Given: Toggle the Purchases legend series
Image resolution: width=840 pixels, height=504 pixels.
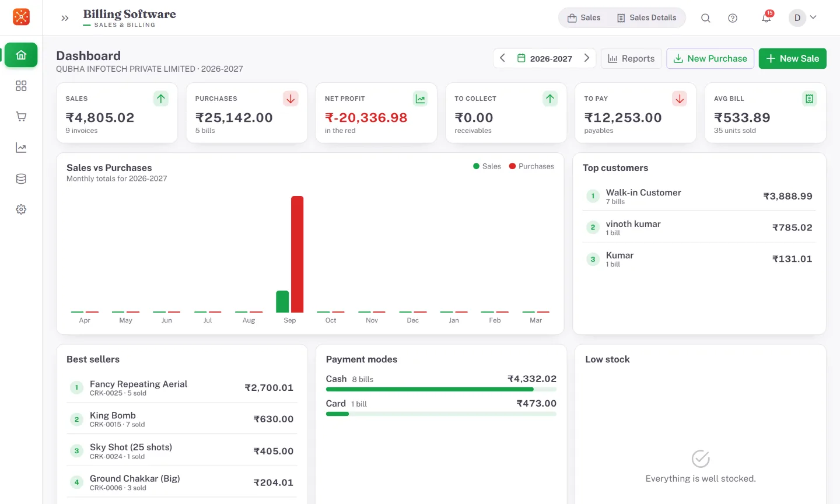Looking at the screenshot, I should point(531,166).
